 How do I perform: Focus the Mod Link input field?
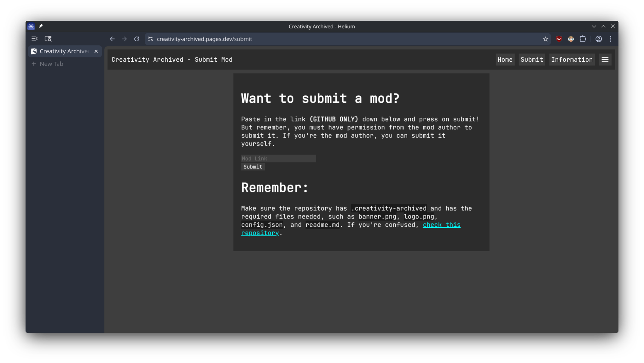click(278, 158)
